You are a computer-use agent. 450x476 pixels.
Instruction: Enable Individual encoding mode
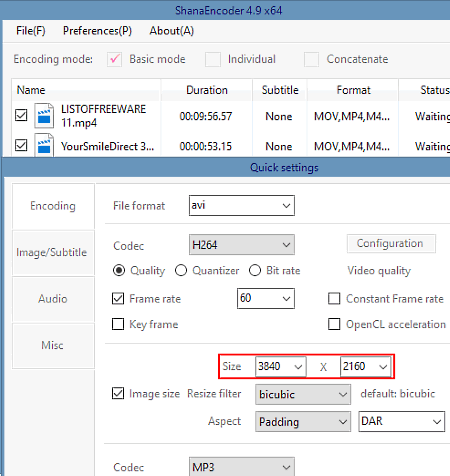pyautogui.click(x=213, y=59)
